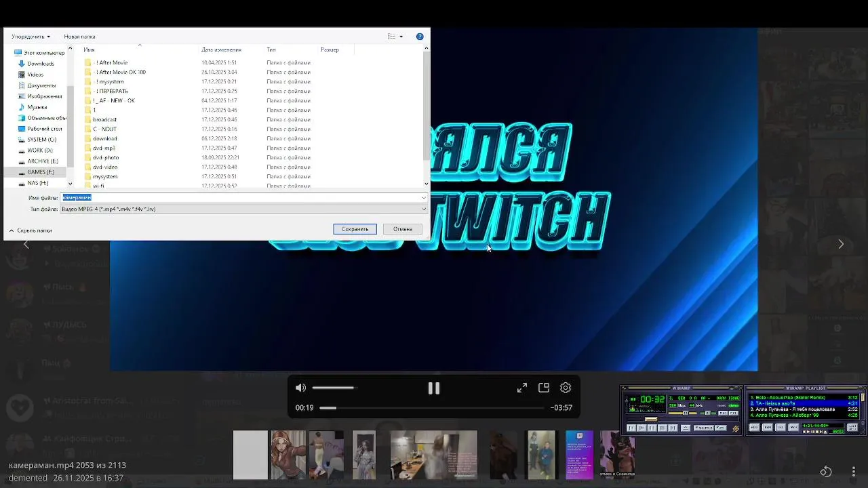This screenshot has width=868, height=488.
Task: Click Winamp play button
Action: (x=642, y=428)
